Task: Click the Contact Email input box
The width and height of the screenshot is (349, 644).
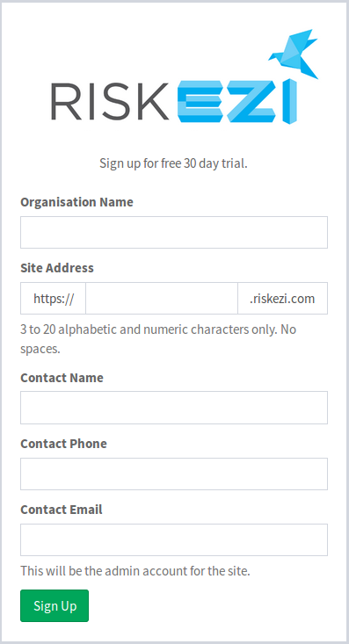Action: pyautogui.click(x=174, y=539)
